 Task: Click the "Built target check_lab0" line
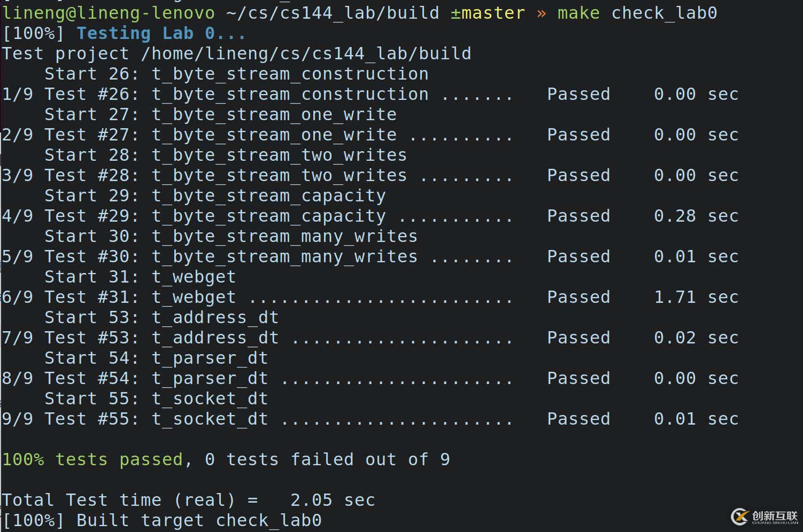[x=199, y=520]
